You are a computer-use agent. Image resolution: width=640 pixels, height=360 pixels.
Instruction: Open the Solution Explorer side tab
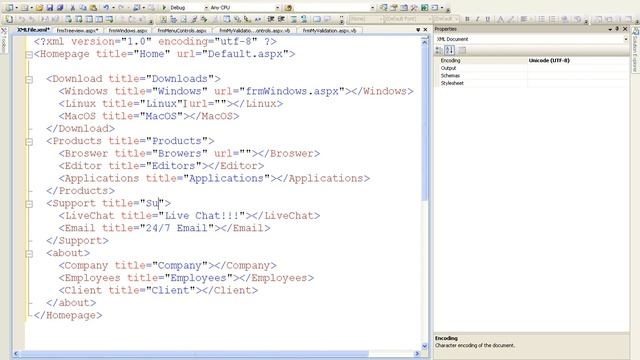(636, 51)
